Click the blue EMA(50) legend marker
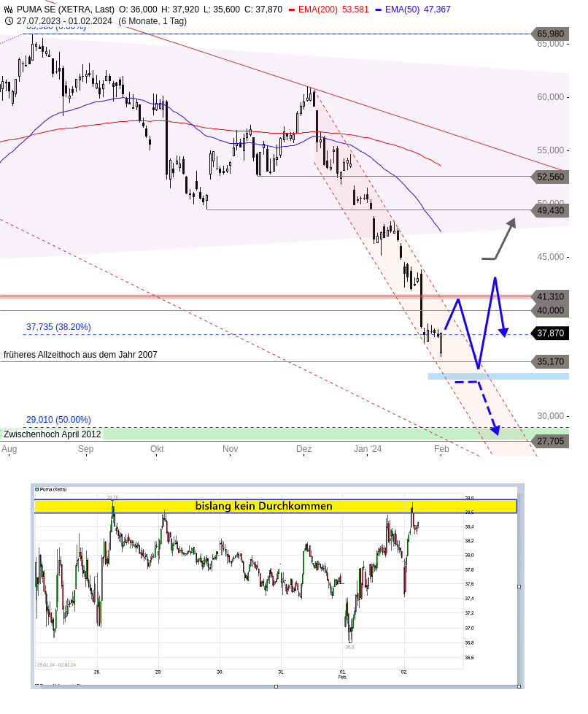This screenshot has height=714, width=588. click(x=378, y=9)
